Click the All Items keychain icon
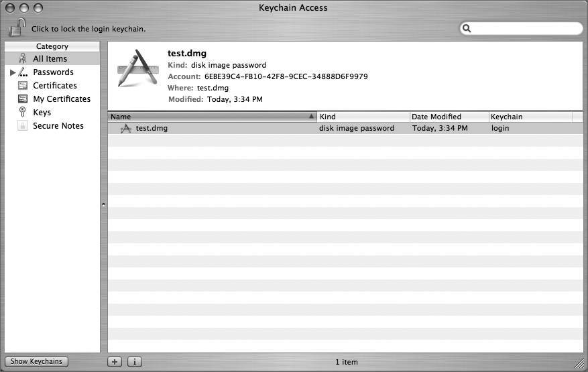The height and width of the screenshot is (372, 588). [x=23, y=58]
